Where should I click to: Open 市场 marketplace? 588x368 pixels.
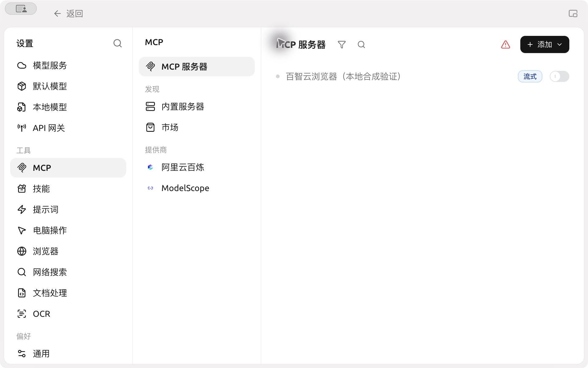point(197,127)
